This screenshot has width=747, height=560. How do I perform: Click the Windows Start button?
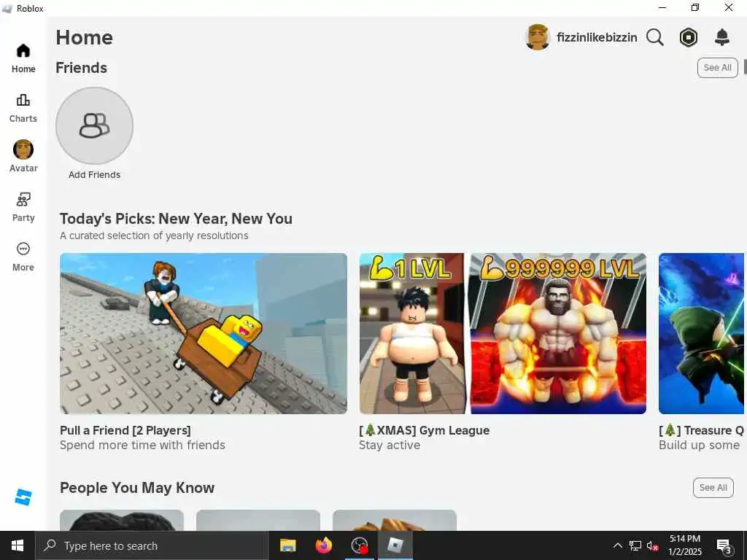pos(18,545)
